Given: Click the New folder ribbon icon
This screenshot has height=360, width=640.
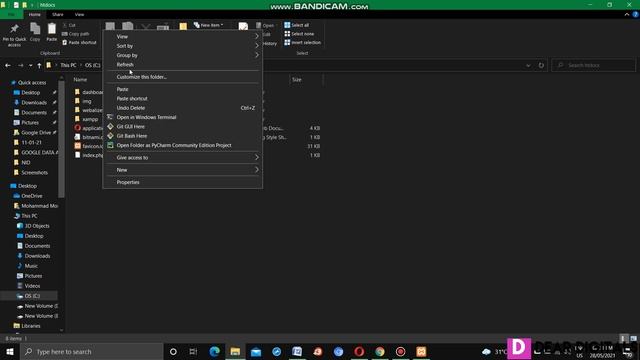Looking at the screenshot, I should coord(183,27).
